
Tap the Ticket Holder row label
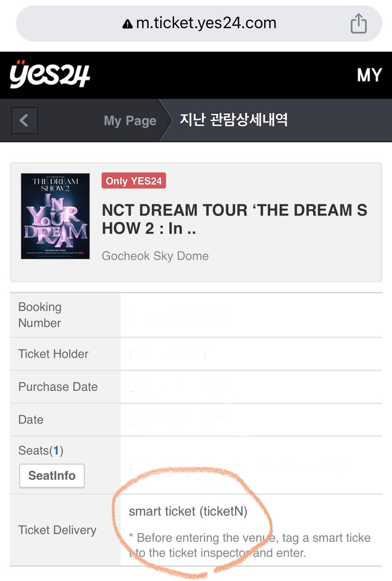(x=53, y=354)
